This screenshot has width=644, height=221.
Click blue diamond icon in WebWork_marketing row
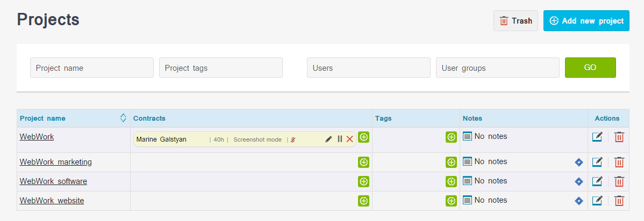coord(579,163)
